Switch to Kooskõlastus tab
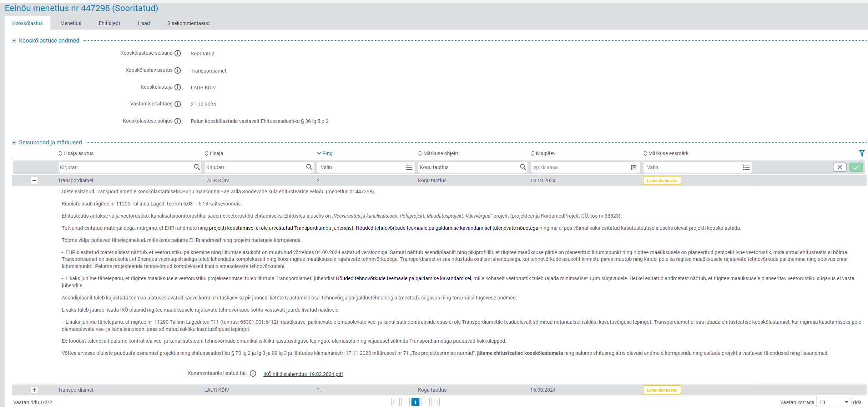The width and height of the screenshot is (868, 407). [x=27, y=23]
